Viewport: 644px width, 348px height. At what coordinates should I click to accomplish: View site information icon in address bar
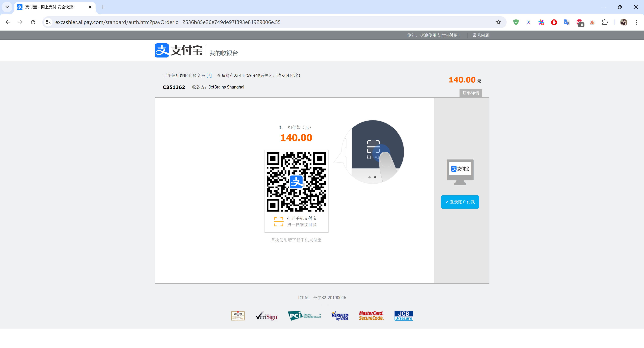[x=48, y=22]
